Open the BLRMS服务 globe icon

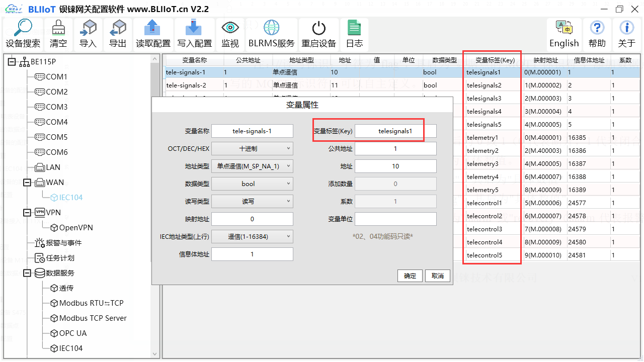[x=271, y=28]
